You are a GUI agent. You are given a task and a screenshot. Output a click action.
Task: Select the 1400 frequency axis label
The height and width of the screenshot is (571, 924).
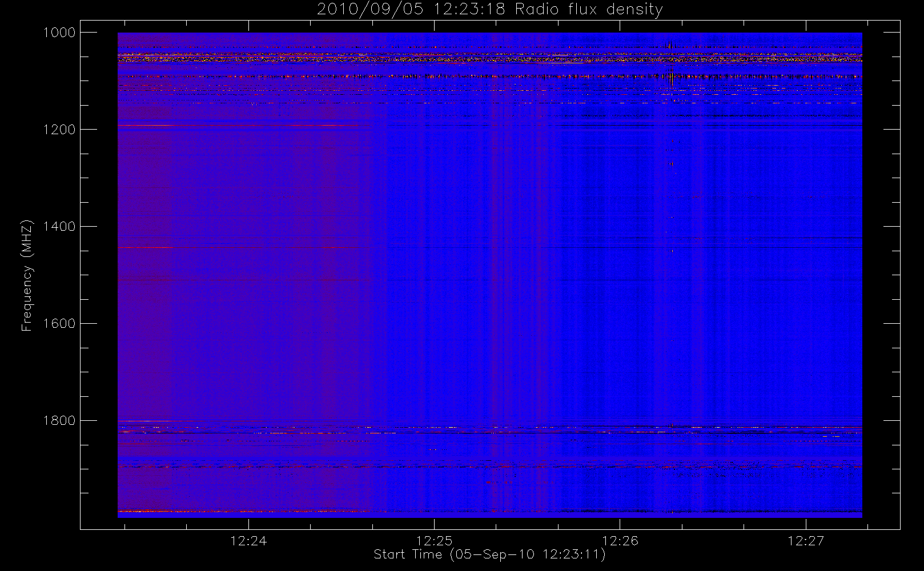(x=59, y=227)
